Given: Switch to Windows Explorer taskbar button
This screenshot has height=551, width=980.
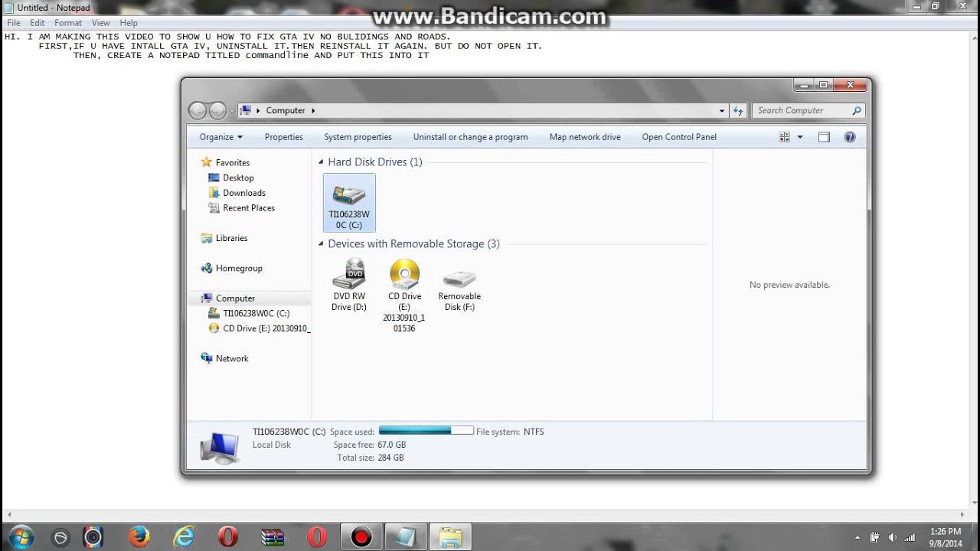Looking at the screenshot, I should click(x=450, y=536).
